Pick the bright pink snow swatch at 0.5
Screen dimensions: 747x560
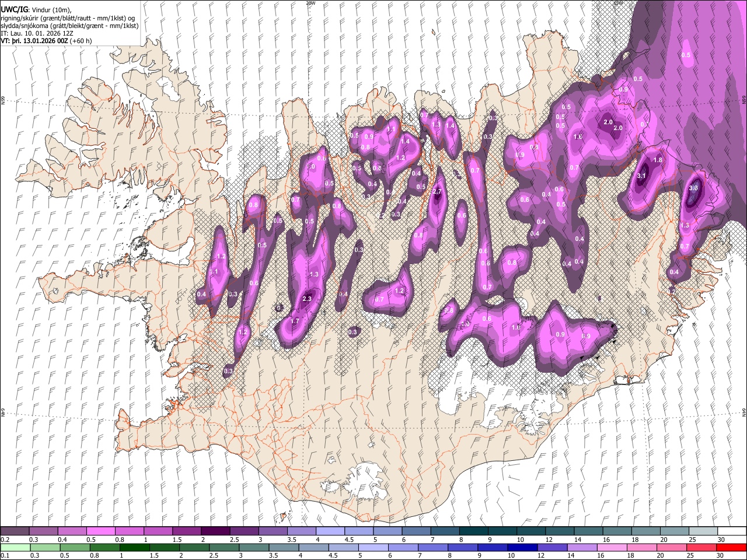(x=100, y=531)
